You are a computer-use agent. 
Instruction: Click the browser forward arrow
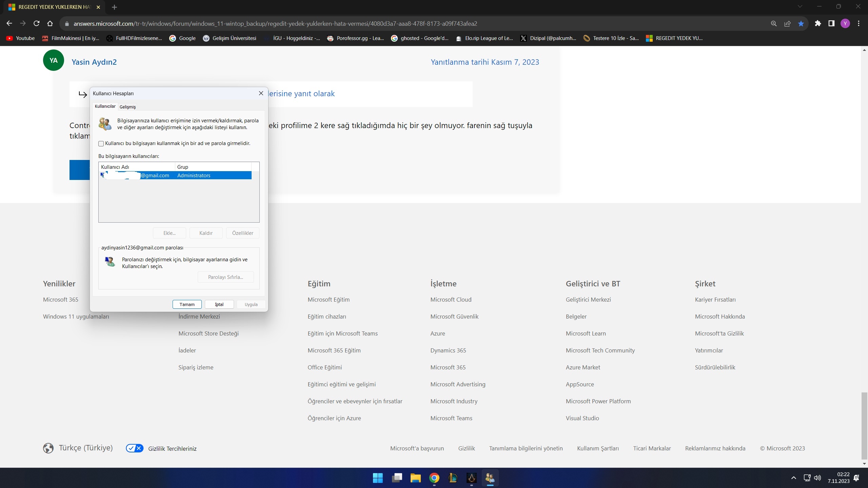coord(23,23)
